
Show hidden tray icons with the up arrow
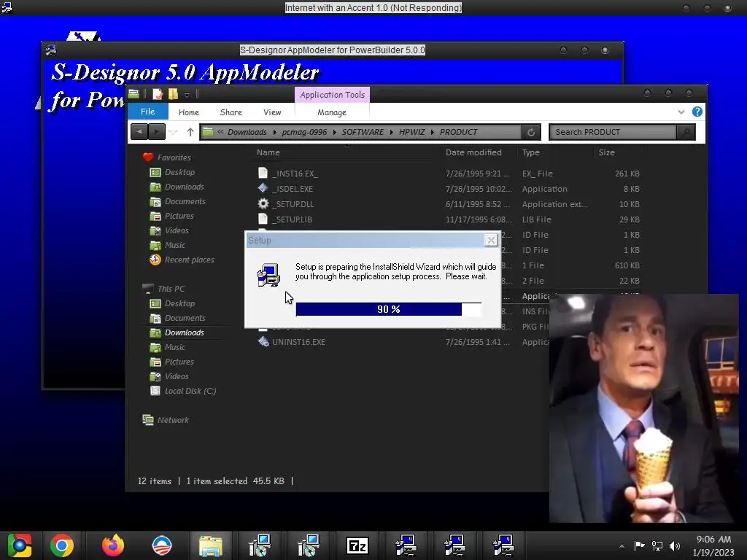622,546
